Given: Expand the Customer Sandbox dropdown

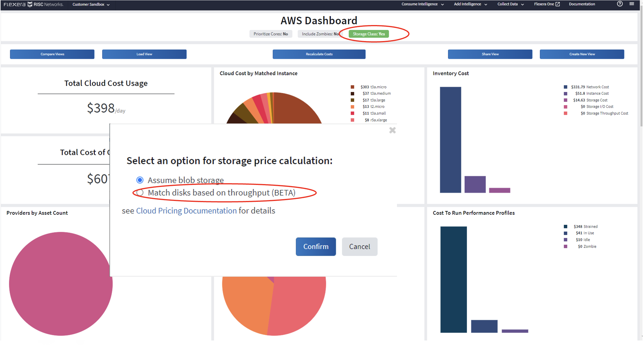Looking at the screenshot, I should pos(91,4).
